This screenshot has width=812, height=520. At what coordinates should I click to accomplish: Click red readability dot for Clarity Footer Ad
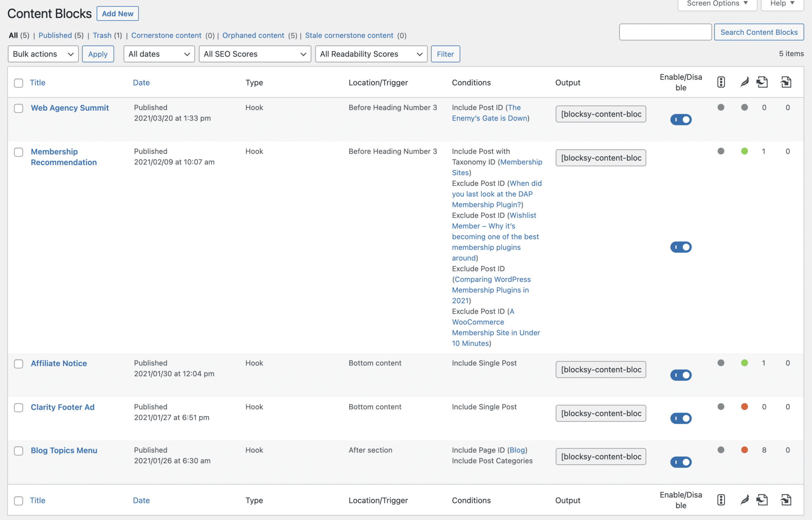[x=744, y=406]
